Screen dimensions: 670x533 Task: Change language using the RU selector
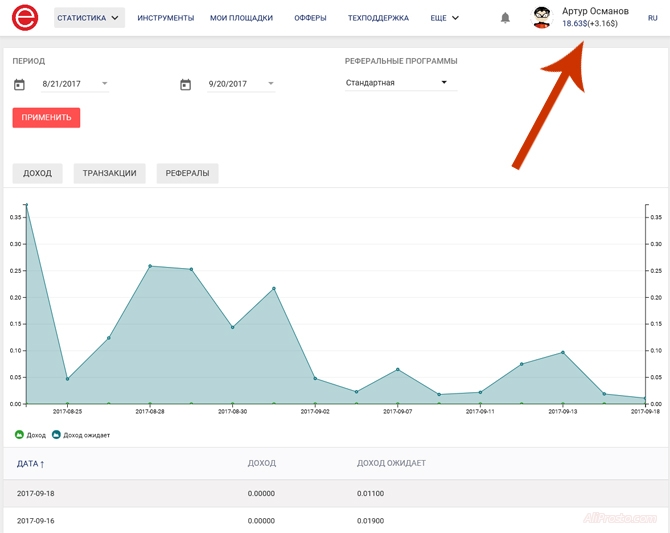click(x=652, y=18)
